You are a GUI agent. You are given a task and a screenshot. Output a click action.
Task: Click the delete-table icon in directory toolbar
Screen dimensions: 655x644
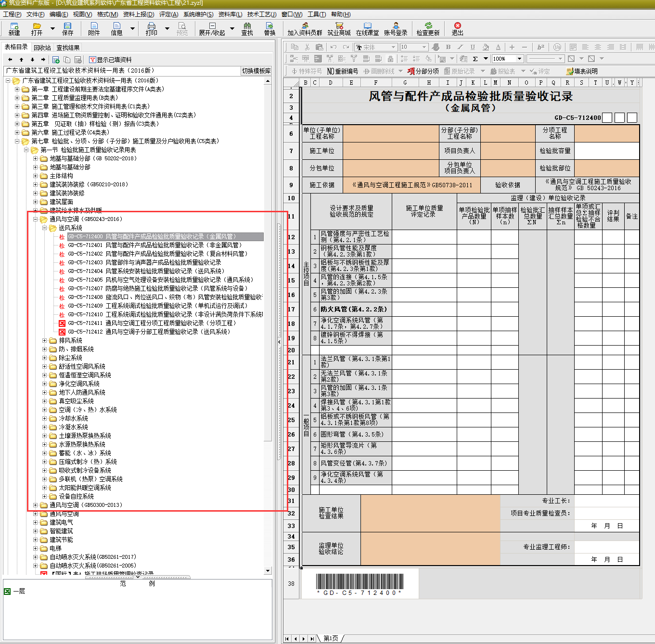tap(78, 60)
